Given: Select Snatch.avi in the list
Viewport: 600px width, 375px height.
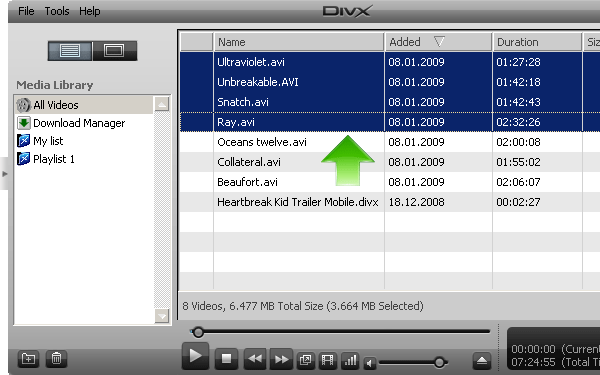Looking at the screenshot, I should coord(243,102).
